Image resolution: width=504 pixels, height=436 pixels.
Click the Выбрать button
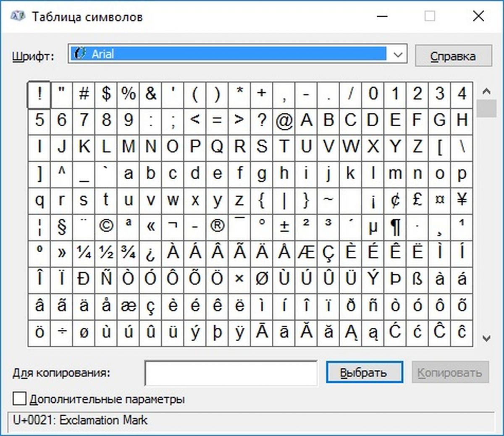[x=364, y=373]
